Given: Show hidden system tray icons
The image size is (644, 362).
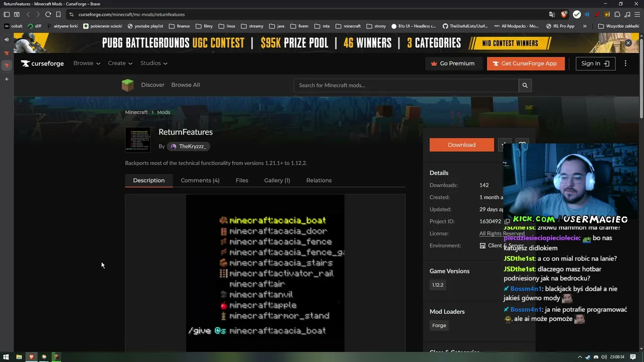Looking at the screenshot, I should 580,357.
